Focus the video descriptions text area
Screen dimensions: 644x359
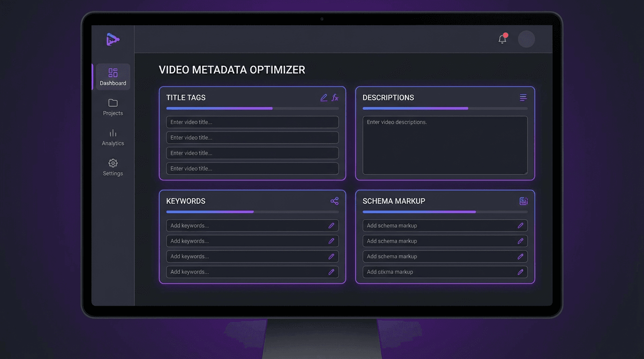[445, 145]
